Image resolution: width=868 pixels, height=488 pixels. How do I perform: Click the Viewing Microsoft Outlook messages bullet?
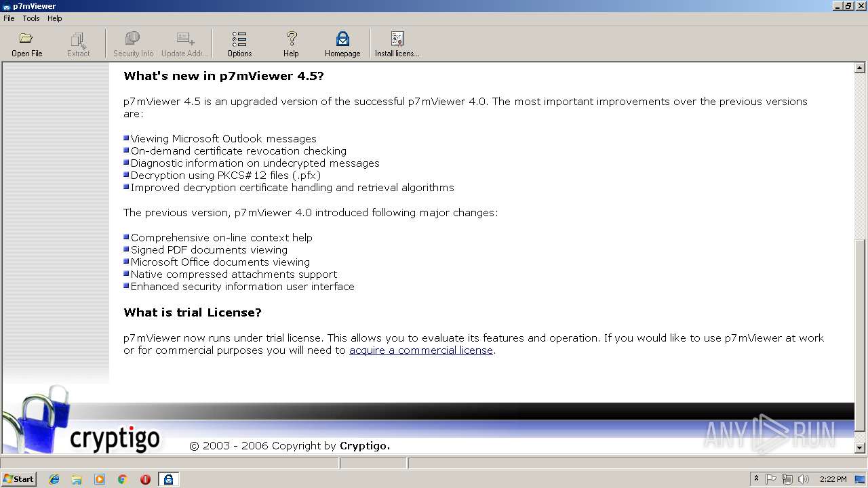[x=223, y=139]
